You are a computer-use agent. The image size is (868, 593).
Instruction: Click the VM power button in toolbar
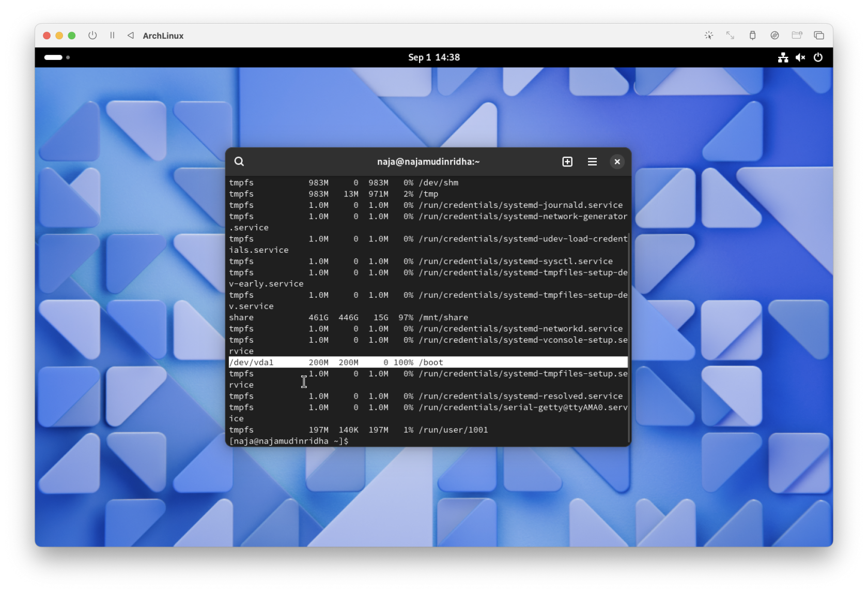[x=92, y=35]
